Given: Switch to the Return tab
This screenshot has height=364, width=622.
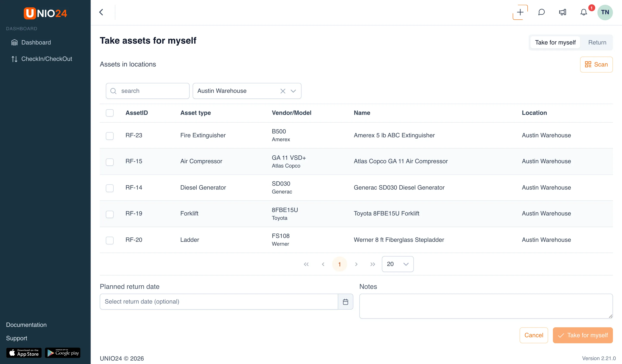Looking at the screenshot, I should [597, 43].
